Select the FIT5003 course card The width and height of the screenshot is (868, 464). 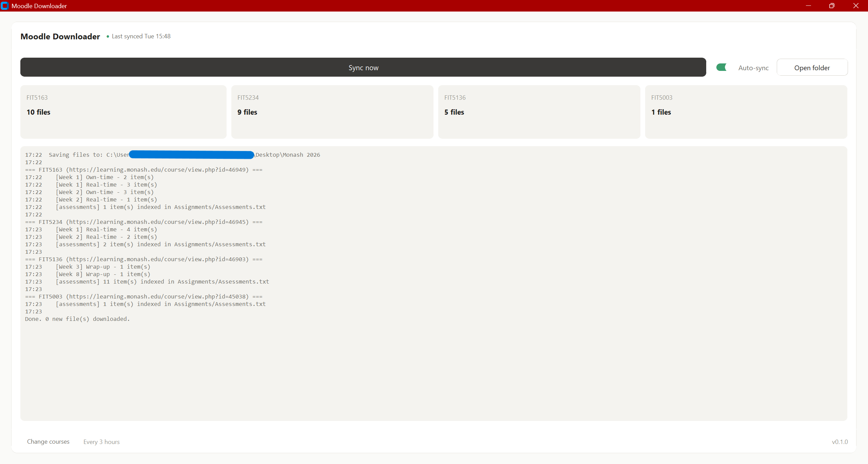click(746, 112)
